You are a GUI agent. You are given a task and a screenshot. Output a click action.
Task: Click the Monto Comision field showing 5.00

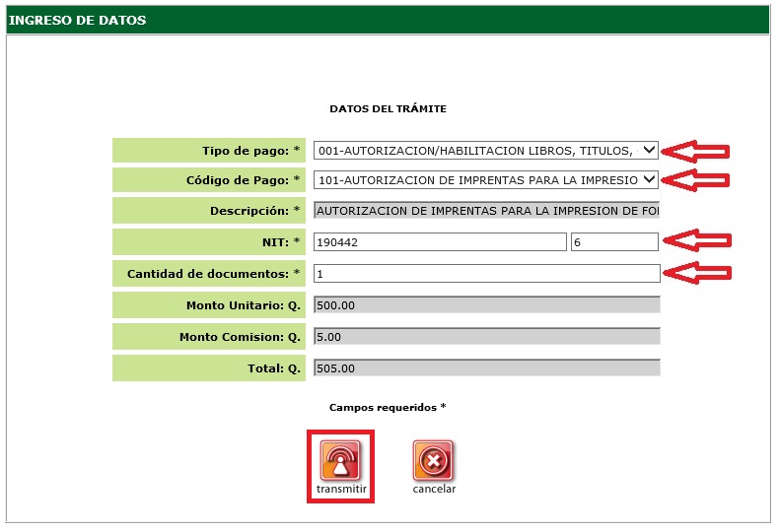(x=485, y=337)
